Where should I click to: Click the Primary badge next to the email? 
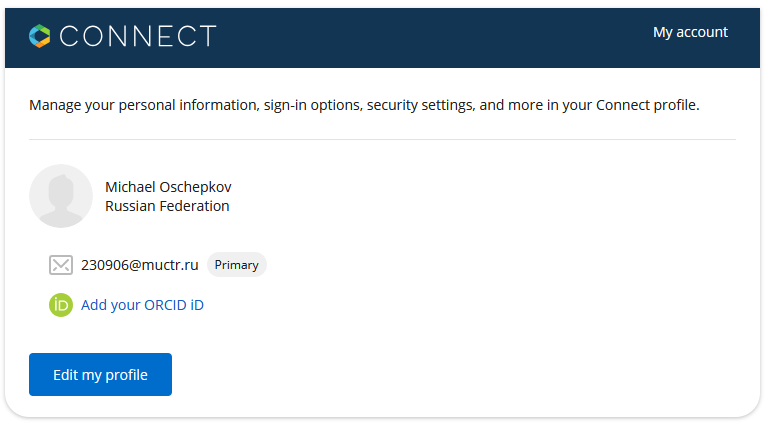pyautogui.click(x=236, y=265)
